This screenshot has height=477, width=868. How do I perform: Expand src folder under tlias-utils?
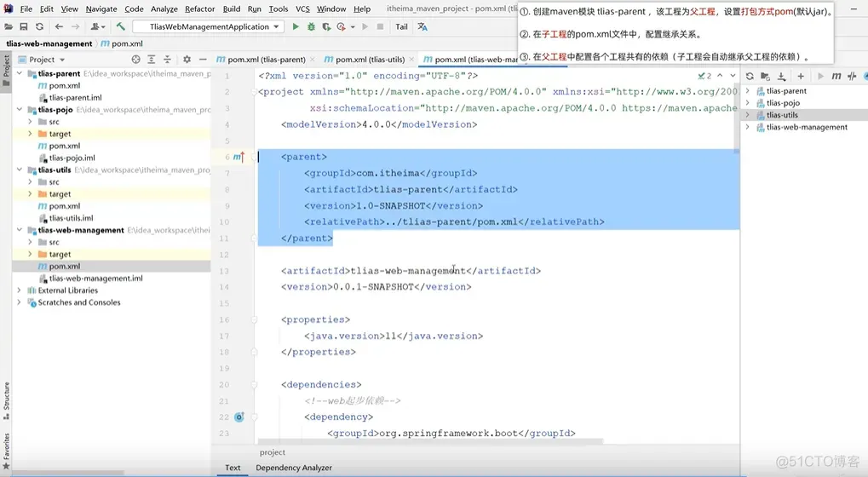30,182
